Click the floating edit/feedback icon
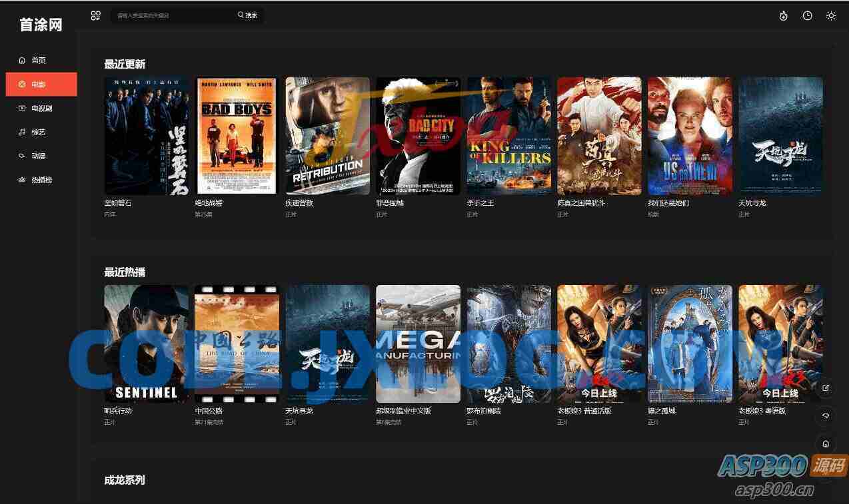The height and width of the screenshot is (504, 849). (x=826, y=388)
